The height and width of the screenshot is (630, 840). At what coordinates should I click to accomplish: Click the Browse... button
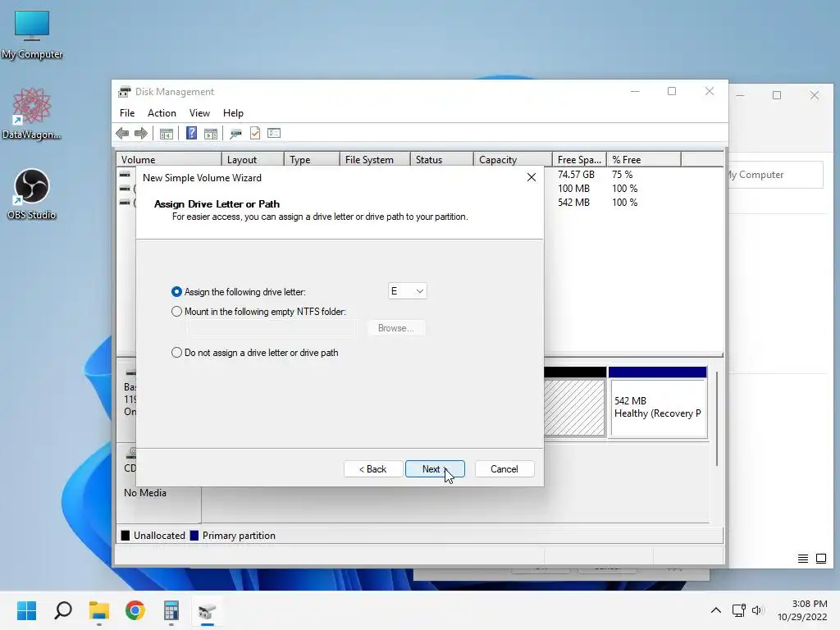pos(396,328)
